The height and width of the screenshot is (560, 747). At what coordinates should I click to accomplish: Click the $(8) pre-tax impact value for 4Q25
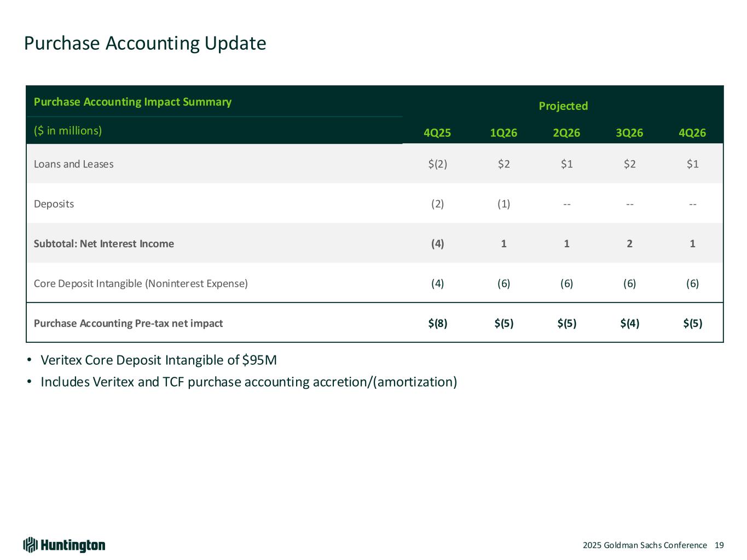tap(438, 323)
